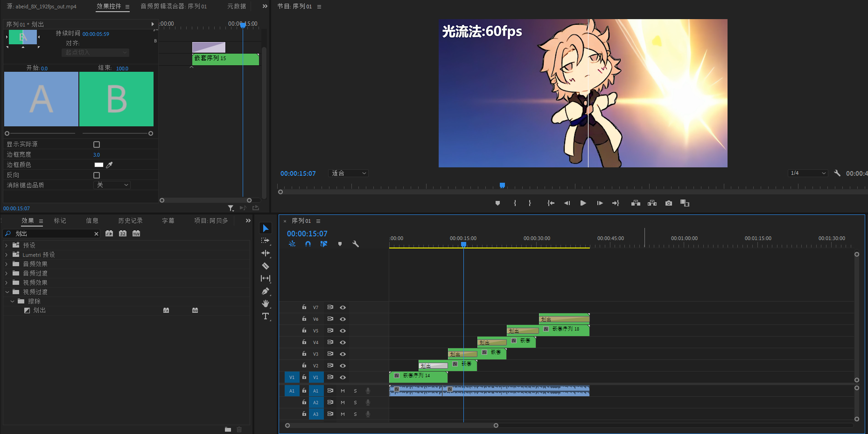This screenshot has width=868, height=434.
Task: Click border color white swatch
Action: 99,165
